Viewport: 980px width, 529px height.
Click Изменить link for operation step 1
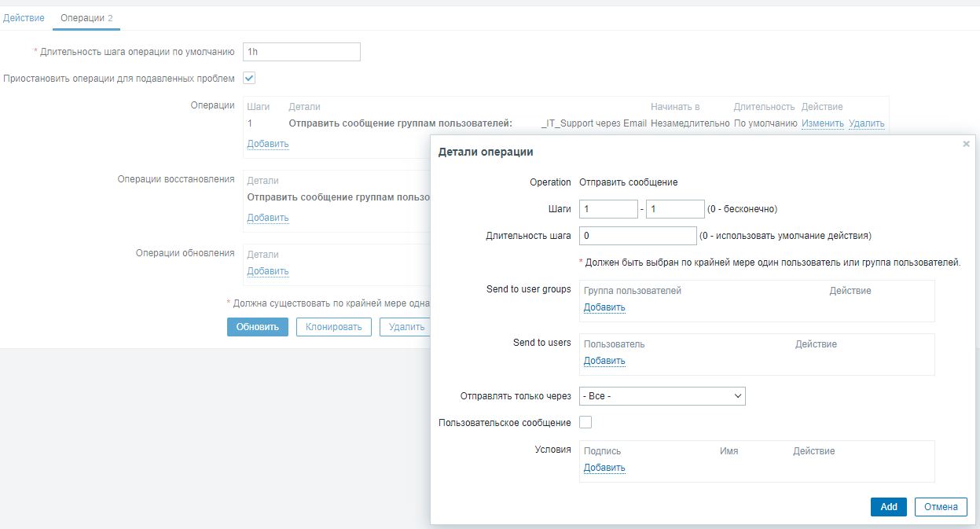click(x=822, y=123)
